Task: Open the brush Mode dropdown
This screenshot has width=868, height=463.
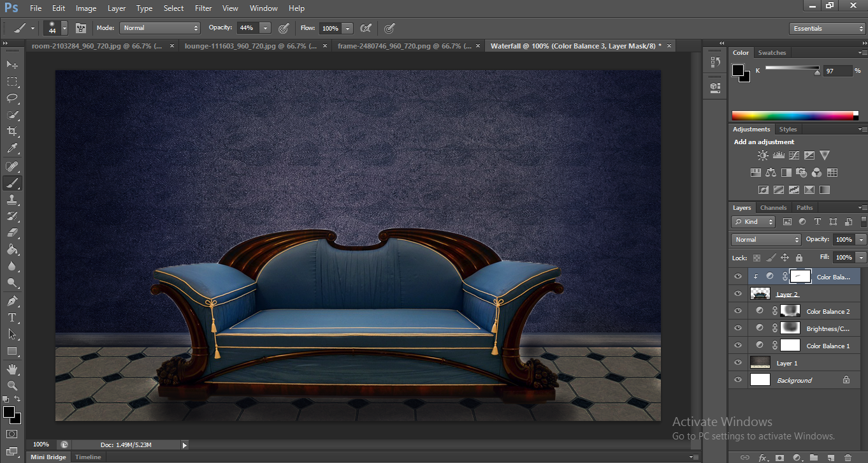Action: (161, 28)
